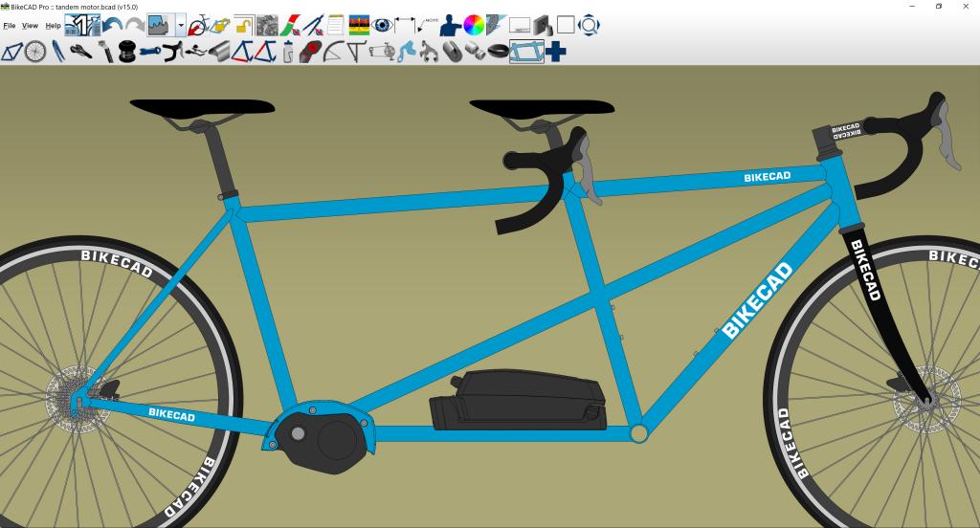The width and height of the screenshot is (980, 528).
Task: Open the water bottle icon
Action: click(287, 52)
